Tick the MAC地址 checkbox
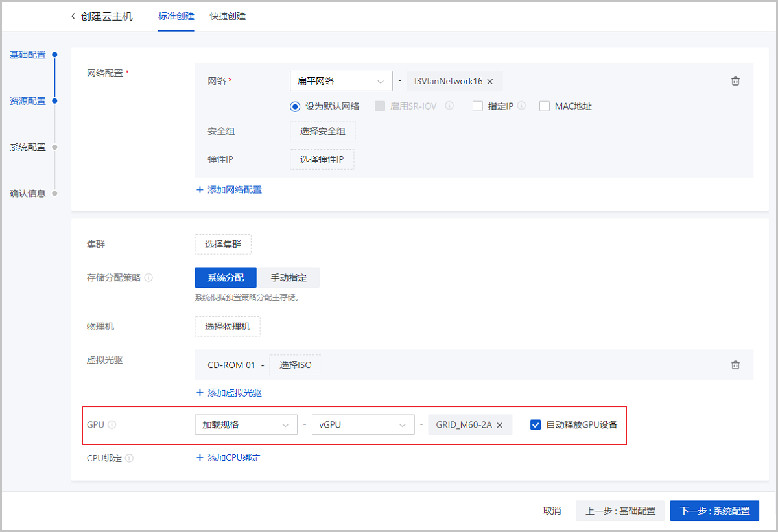Viewport: 778px width, 532px height. [x=545, y=106]
